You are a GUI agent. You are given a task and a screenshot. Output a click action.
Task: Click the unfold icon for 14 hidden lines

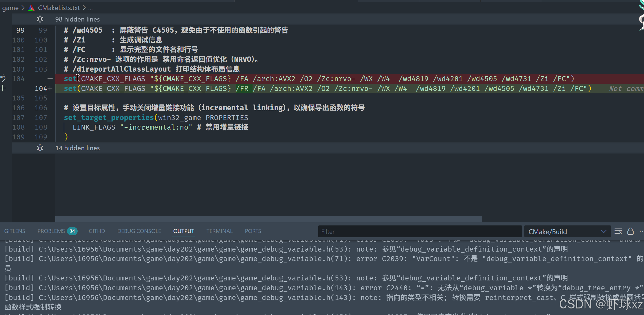[40, 148]
